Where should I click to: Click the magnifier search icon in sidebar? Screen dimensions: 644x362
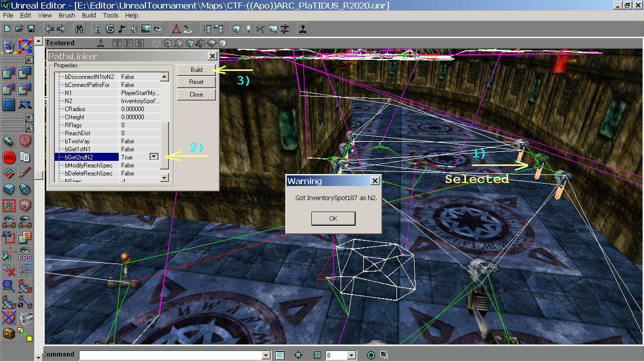pos(9,286)
